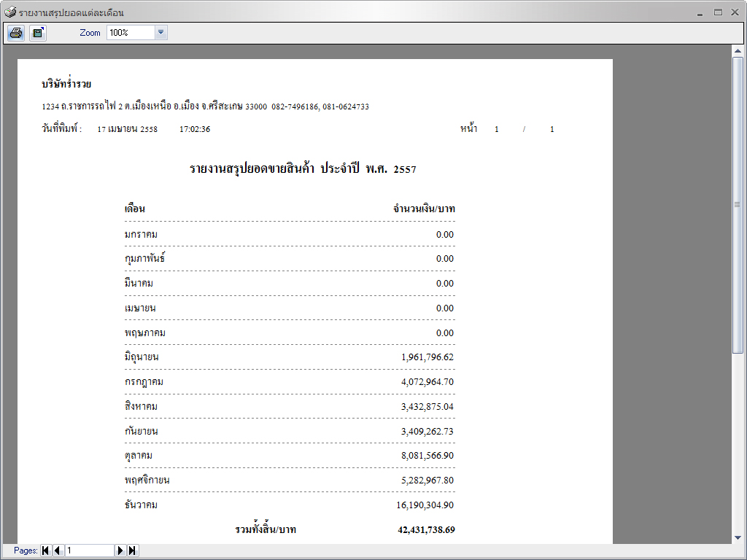
Task: Click the พฤศจิกายน row label
Action: (147, 480)
